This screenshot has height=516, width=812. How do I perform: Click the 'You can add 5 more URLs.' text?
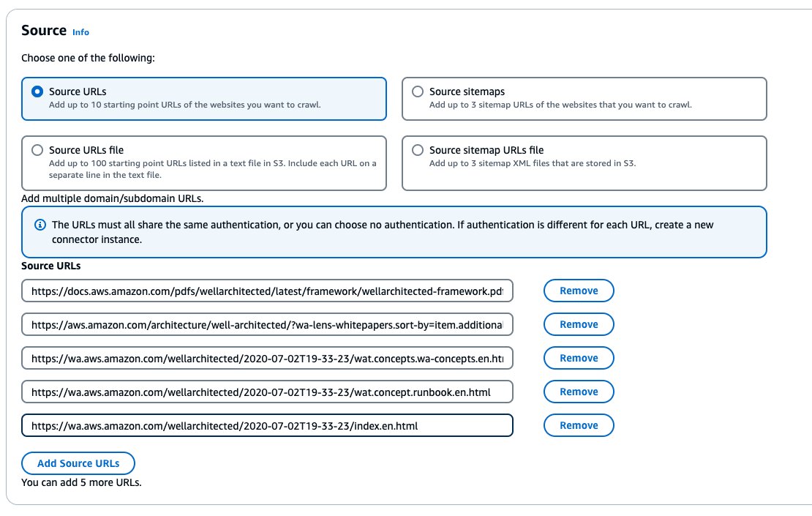pyautogui.click(x=81, y=482)
